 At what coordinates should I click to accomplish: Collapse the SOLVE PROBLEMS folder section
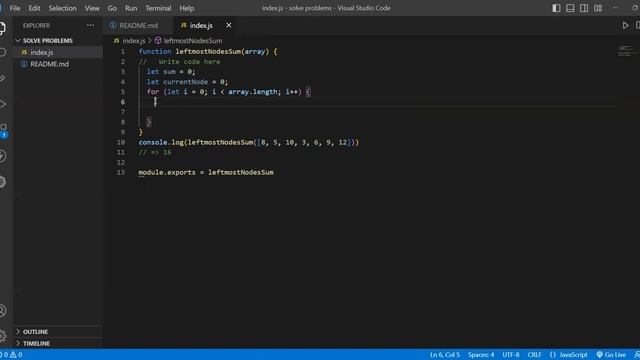click(58, 41)
